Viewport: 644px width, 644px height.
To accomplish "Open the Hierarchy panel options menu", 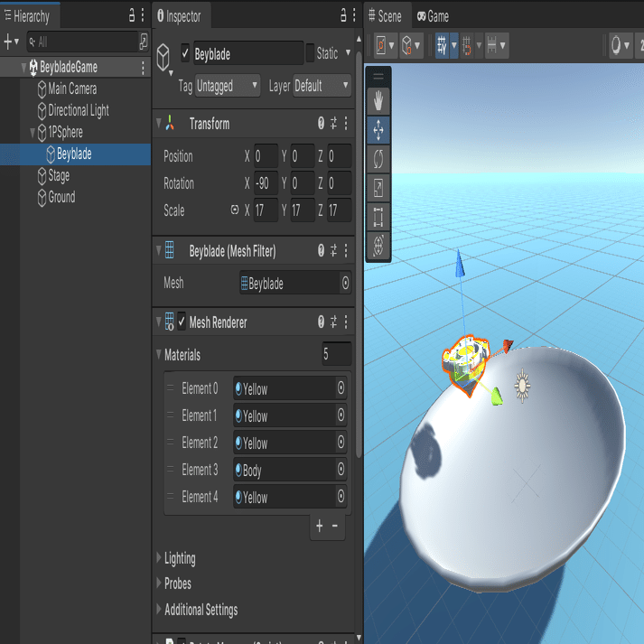I will click(143, 15).
